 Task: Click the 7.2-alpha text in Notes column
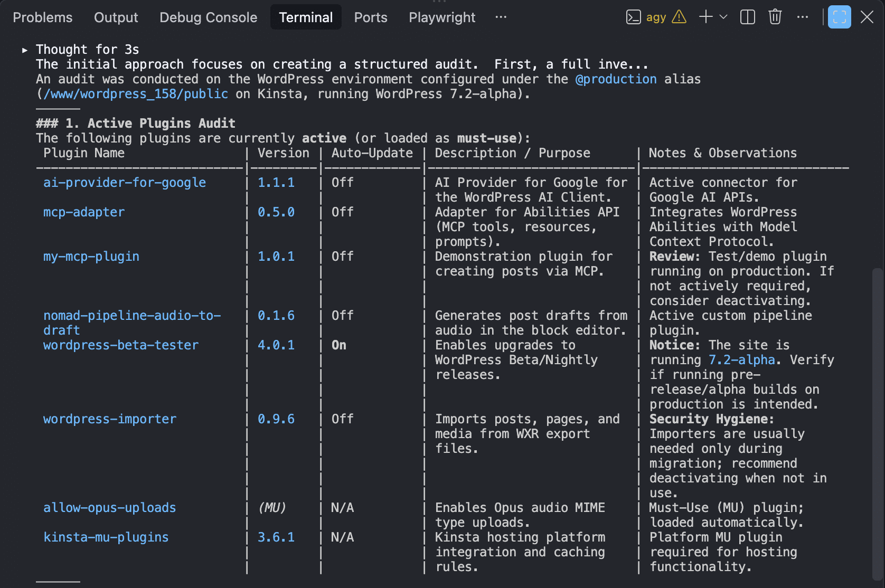click(x=742, y=360)
